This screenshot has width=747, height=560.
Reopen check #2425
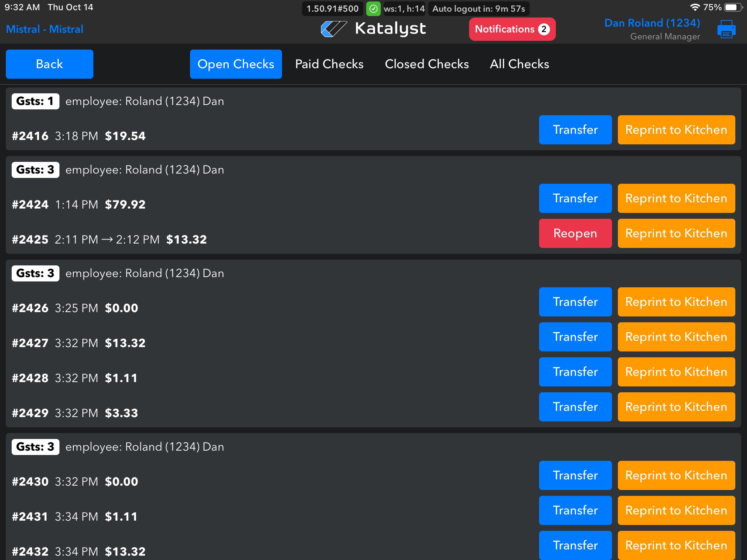coord(575,233)
